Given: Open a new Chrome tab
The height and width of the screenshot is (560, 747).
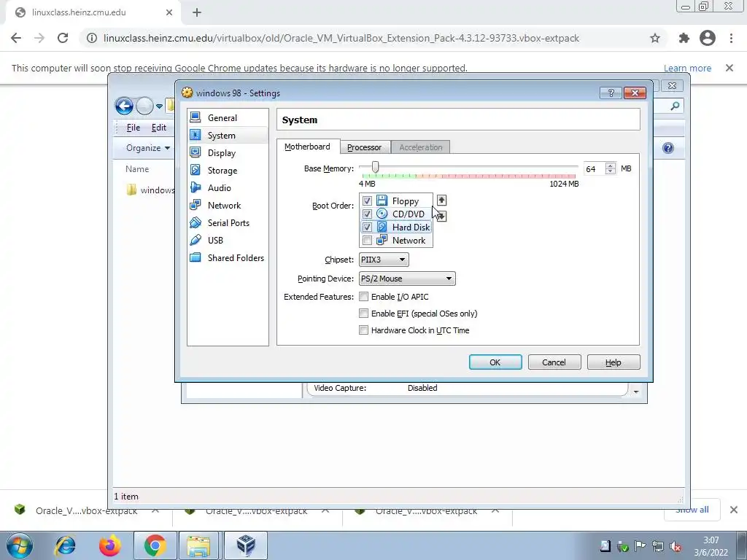Looking at the screenshot, I should 197,13.
